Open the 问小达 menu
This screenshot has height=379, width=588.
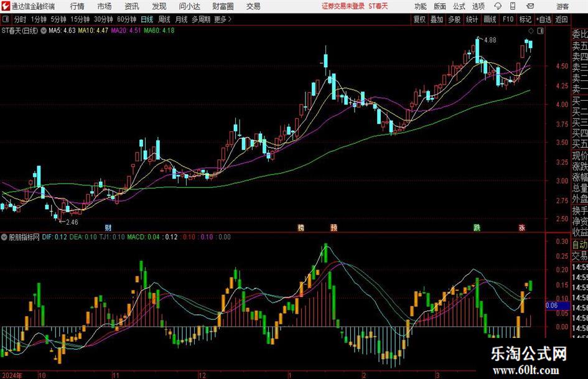pos(189,6)
